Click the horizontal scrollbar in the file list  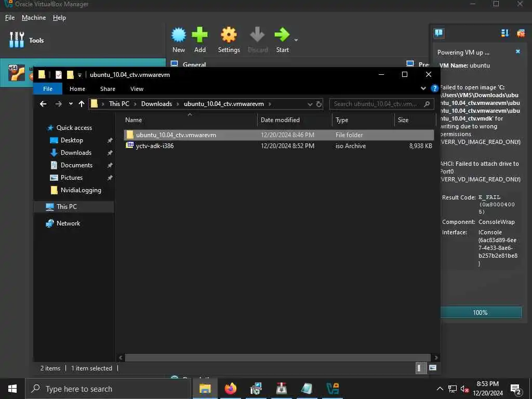pos(278,357)
